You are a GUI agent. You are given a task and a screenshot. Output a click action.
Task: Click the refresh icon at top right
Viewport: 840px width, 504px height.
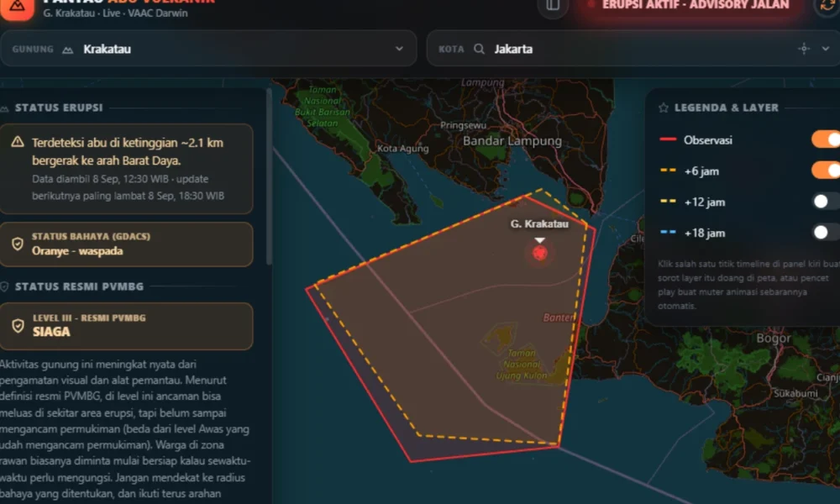(828, 6)
